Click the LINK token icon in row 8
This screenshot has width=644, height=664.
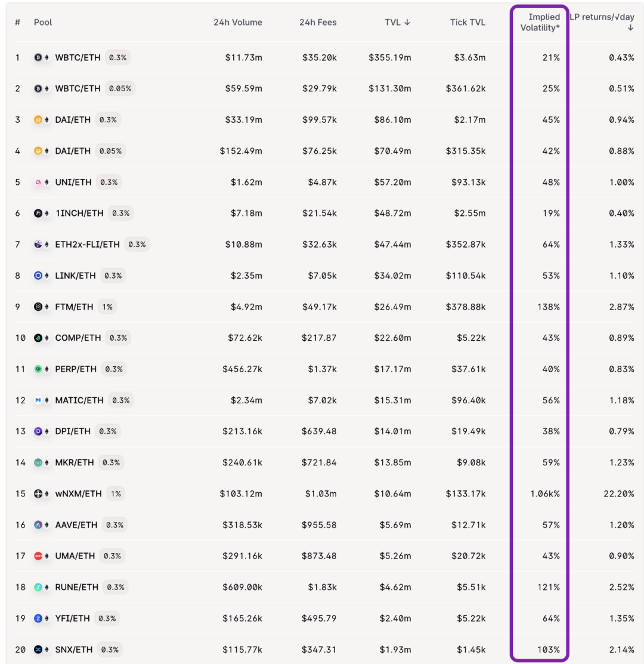click(x=38, y=276)
